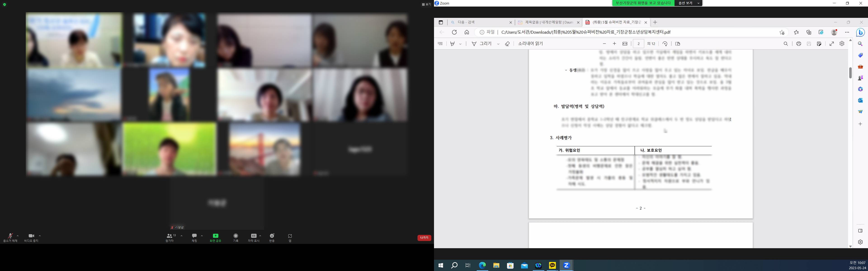Reload the page in Edge
This screenshot has height=271, width=868.
454,32
